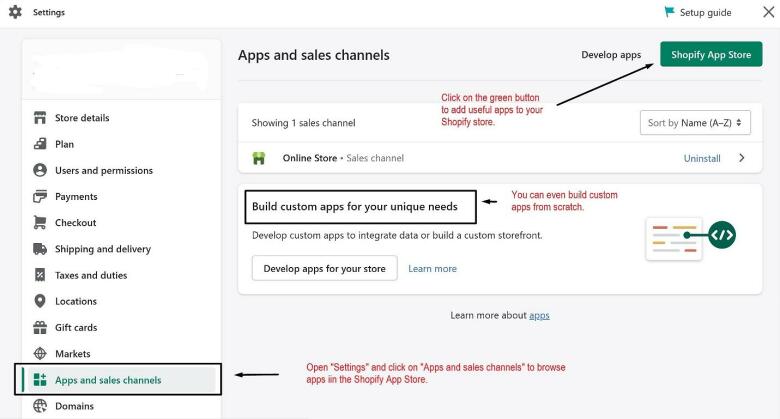Expand Online Store row chevron
This screenshot has width=780, height=419.
click(742, 158)
